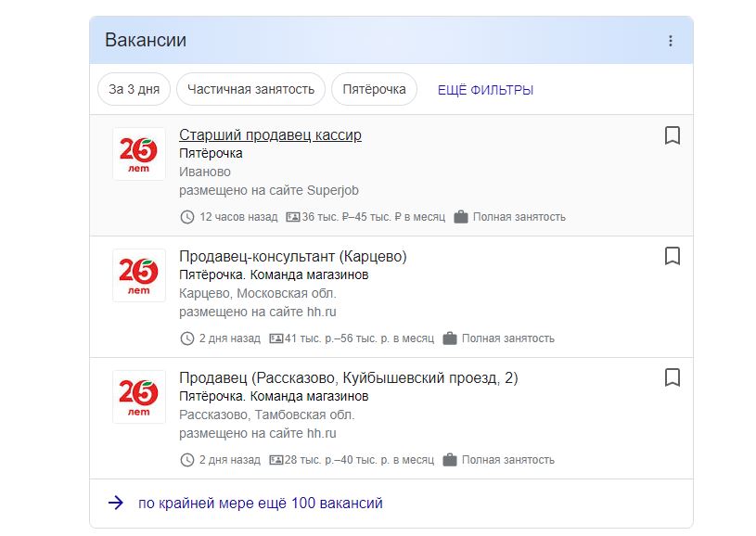The image size is (756, 536).
Task: Bookmark the Продавец (Рассказово) vacancy
Action: 673,377
